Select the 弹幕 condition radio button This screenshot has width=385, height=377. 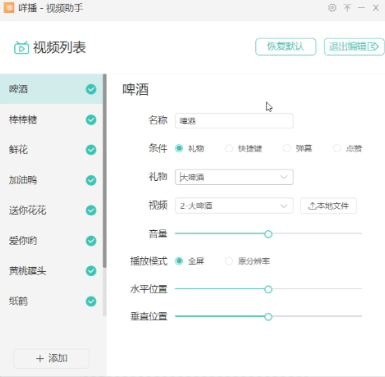click(287, 148)
